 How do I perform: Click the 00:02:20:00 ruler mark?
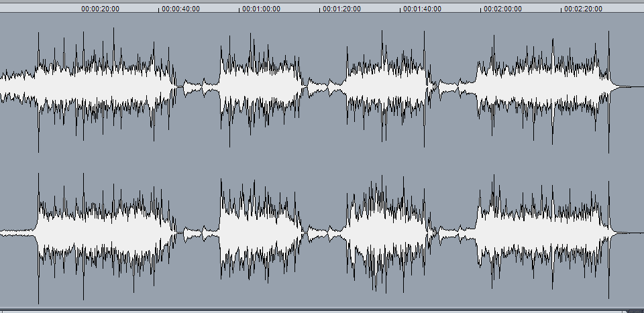(x=583, y=9)
